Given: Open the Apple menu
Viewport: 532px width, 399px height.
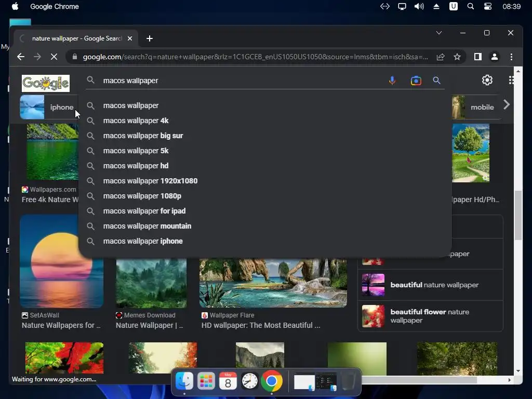Looking at the screenshot, I should [x=15, y=6].
